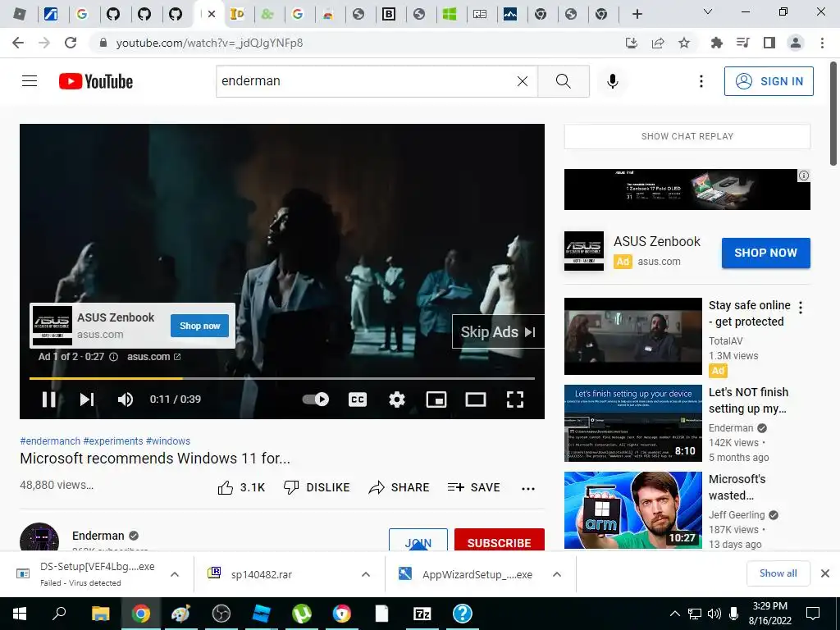This screenshot has height=630, width=840.
Task: Open the YouTube hamburger guide menu
Action: [x=30, y=81]
